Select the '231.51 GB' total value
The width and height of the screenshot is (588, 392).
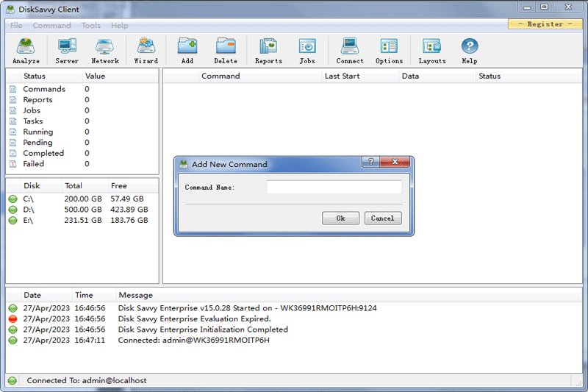click(83, 220)
